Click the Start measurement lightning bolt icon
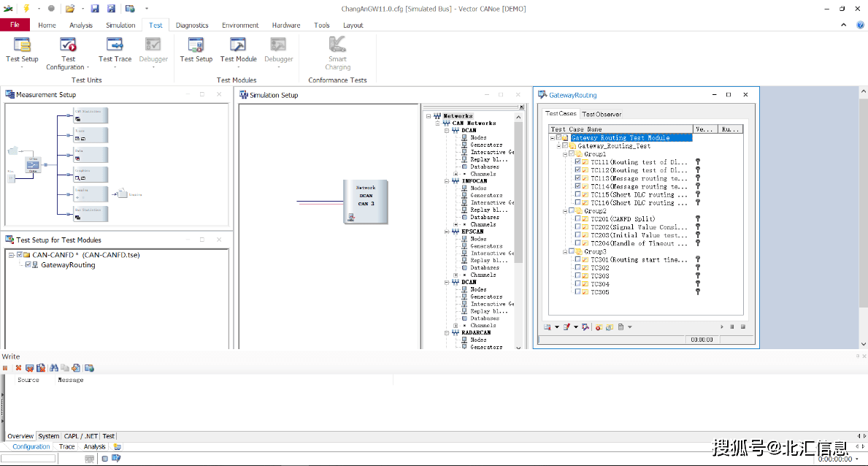The width and height of the screenshot is (868, 466). (26, 9)
